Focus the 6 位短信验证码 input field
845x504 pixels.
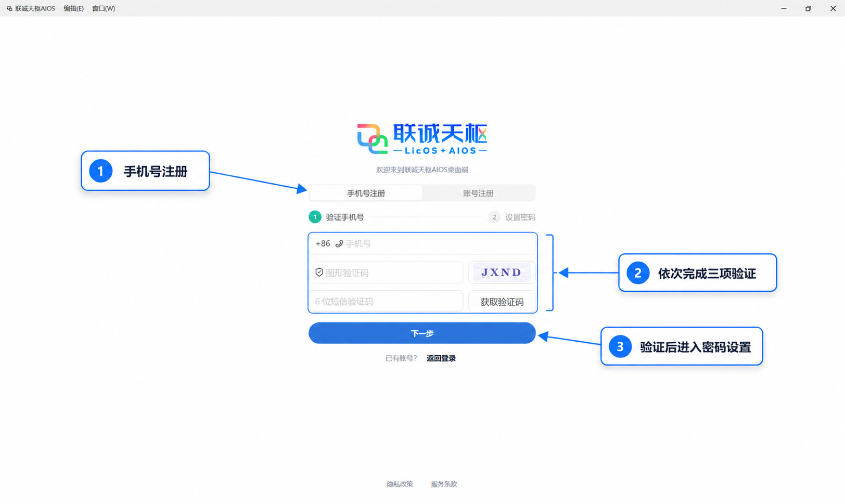(386, 302)
